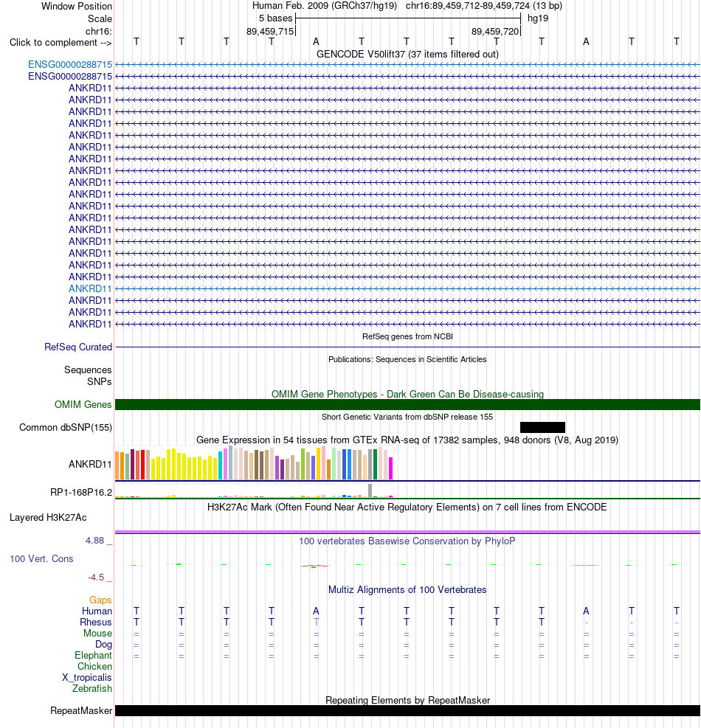701x728 pixels.
Task: Open '100 vertebrates Basewise Conservation by PhyloP' title
Action: click(407, 541)
